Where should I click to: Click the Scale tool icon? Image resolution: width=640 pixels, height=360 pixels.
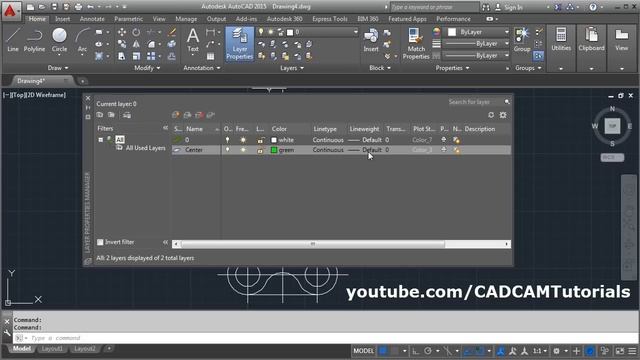click(136, 56)
